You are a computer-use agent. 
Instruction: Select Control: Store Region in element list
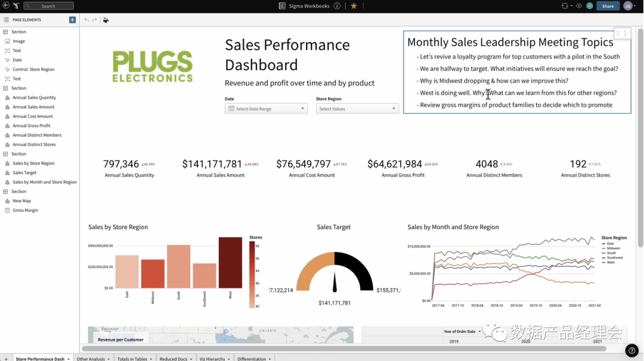(x=33, y=69)
